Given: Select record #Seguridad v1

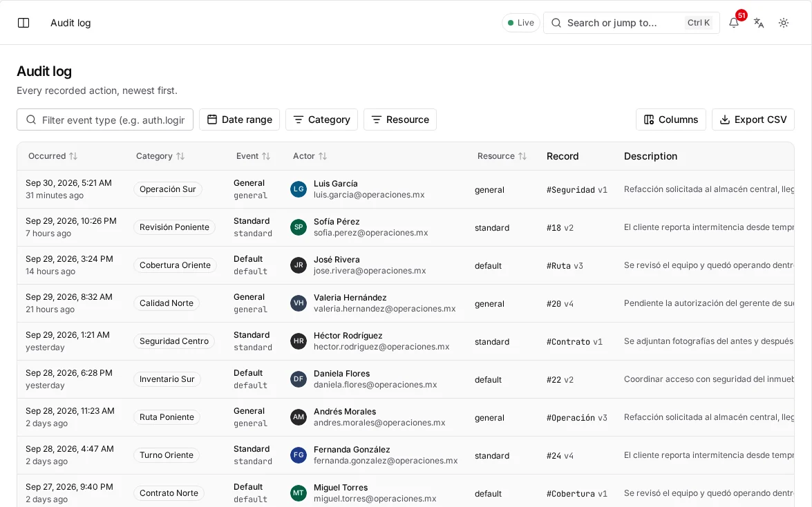Looking at the screenshot, I should coord(577,190).
